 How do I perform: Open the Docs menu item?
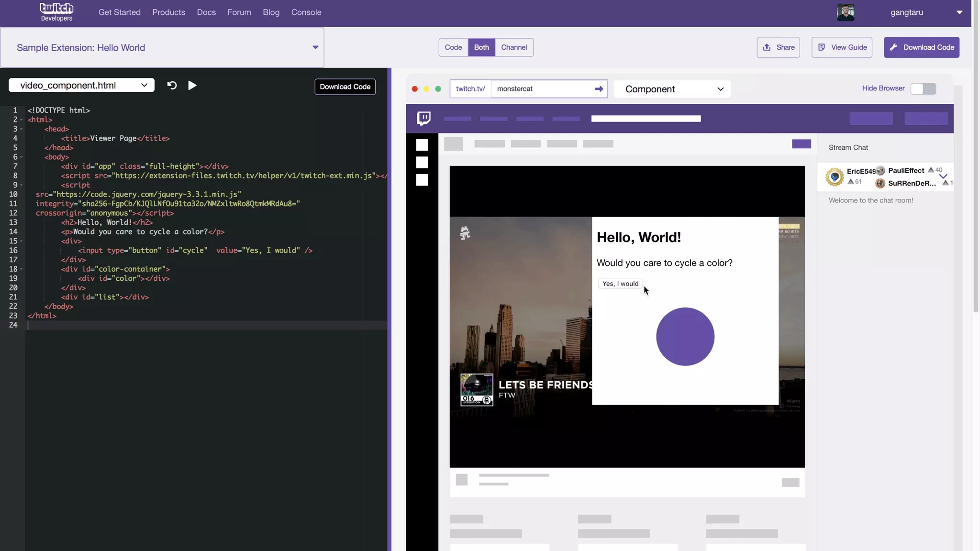click(206, 12)
